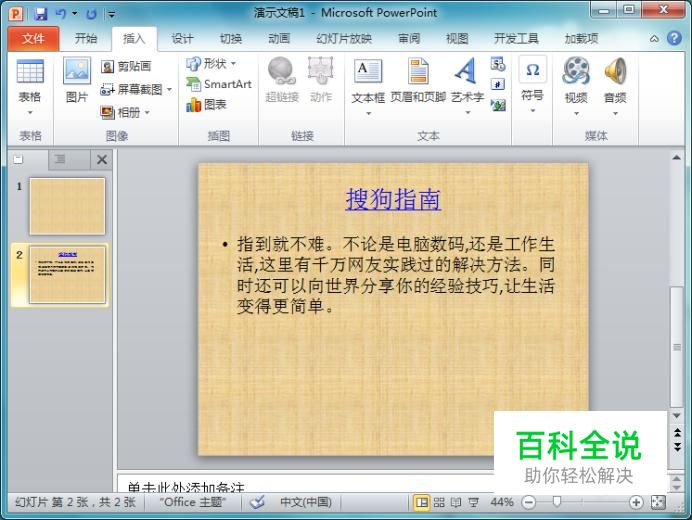Image resolution: width=692 pixels, height=520 pixels.
Task: Switch to the 审阅 (Review) tab
Action: click(409, 38)
